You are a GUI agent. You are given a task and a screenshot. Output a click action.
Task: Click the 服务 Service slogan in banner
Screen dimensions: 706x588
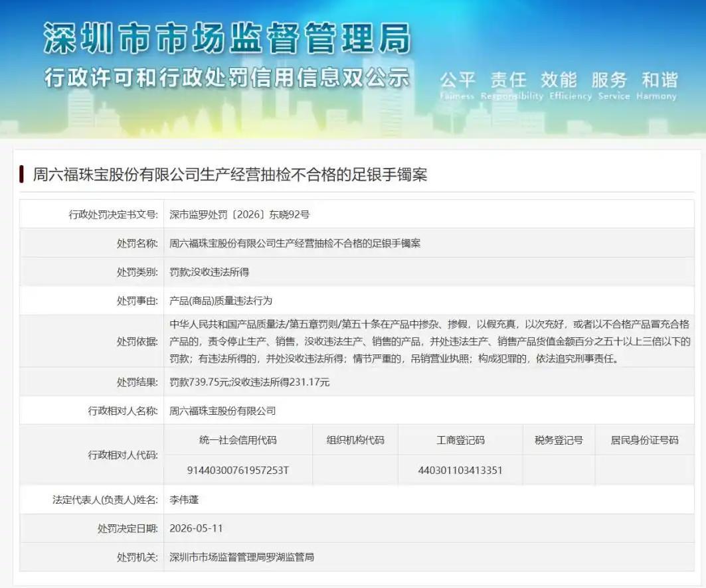[x=614, y=86]
